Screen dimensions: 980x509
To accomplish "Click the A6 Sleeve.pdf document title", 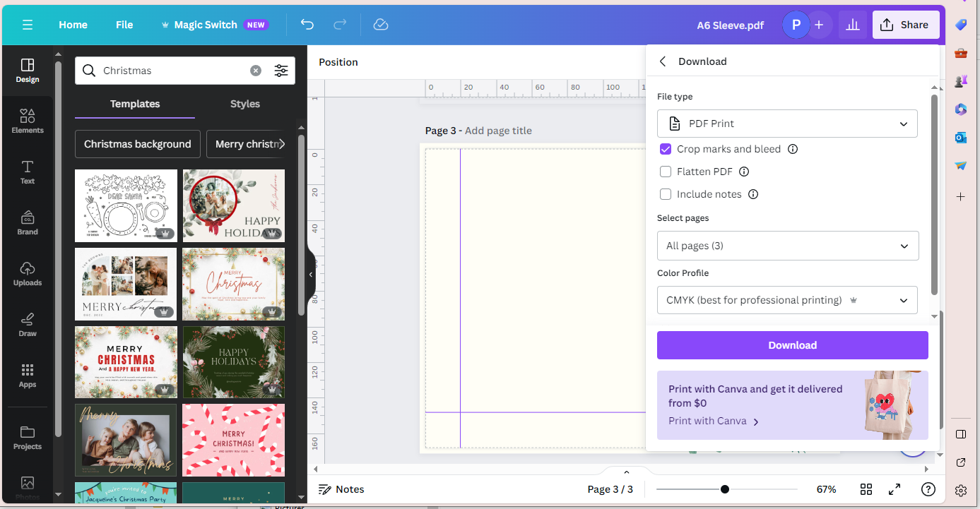I will 731,25.
